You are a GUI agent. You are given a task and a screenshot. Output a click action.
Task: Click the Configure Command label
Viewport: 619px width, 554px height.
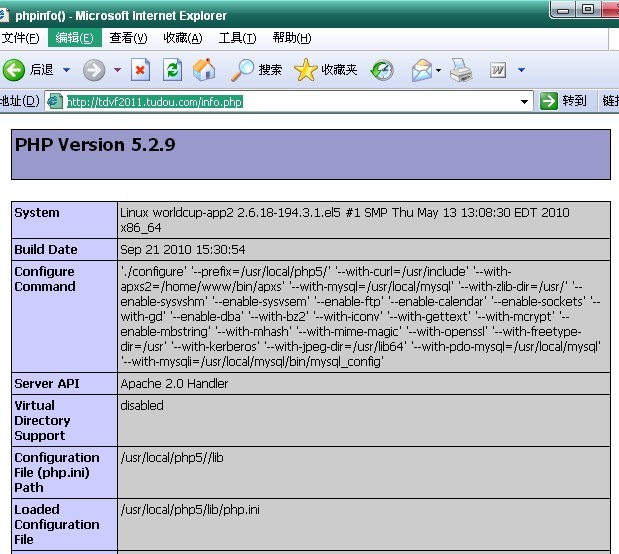tap(45, 279)
